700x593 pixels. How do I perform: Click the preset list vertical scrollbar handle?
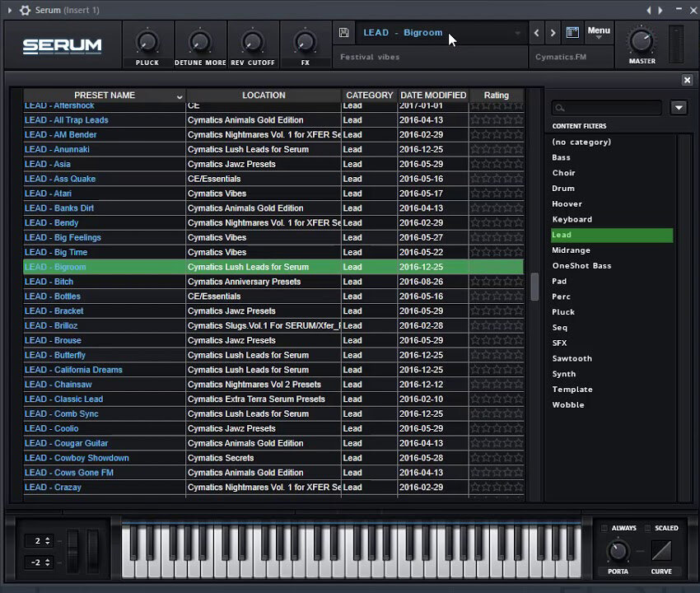tap(534, 287)
